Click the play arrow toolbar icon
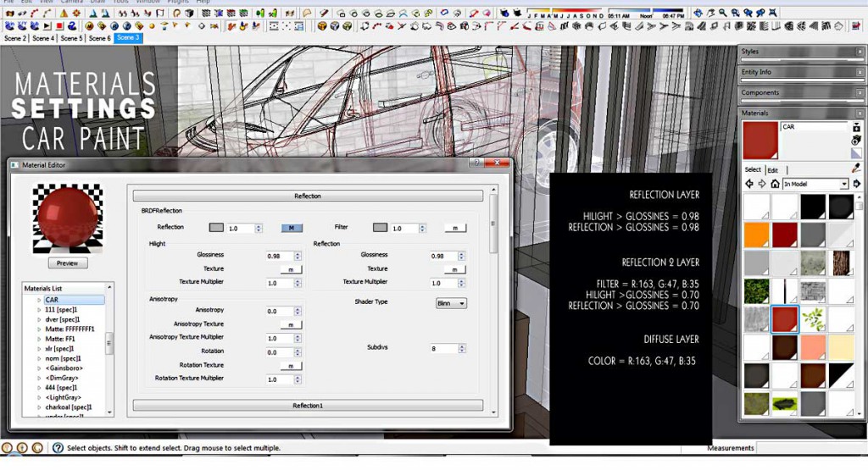Viewport: 868px width, 470px height. (47, 26)
